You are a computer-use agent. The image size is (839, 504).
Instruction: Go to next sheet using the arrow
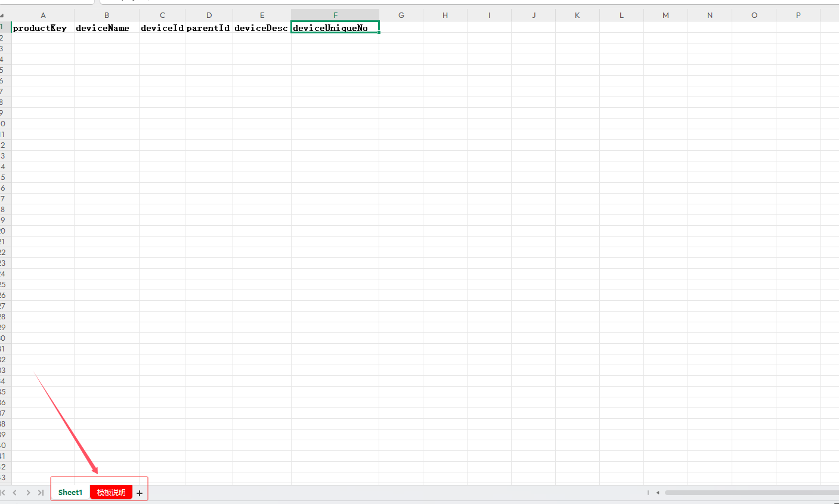28,493
